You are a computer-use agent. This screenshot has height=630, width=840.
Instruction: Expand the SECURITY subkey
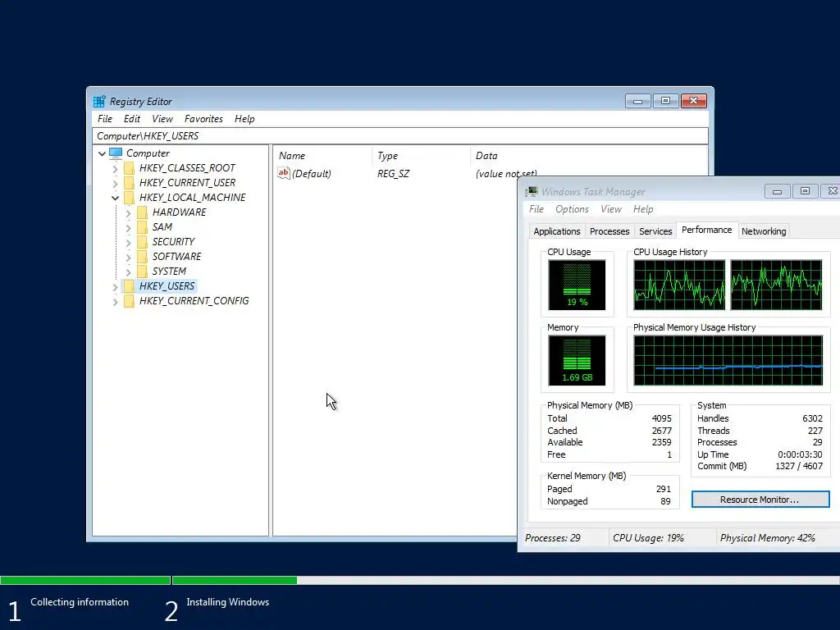click(128, 242)
